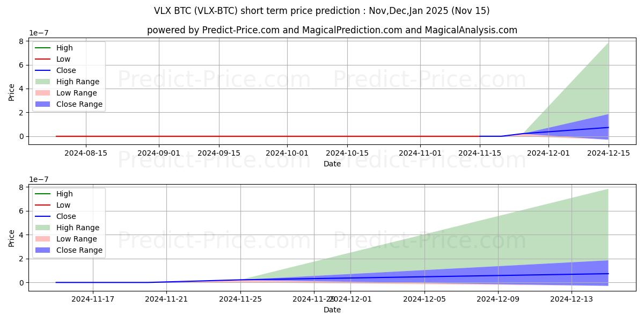Select the Close line marker in bottom legend
Screen dimensions: 644x322
point(43,217)
